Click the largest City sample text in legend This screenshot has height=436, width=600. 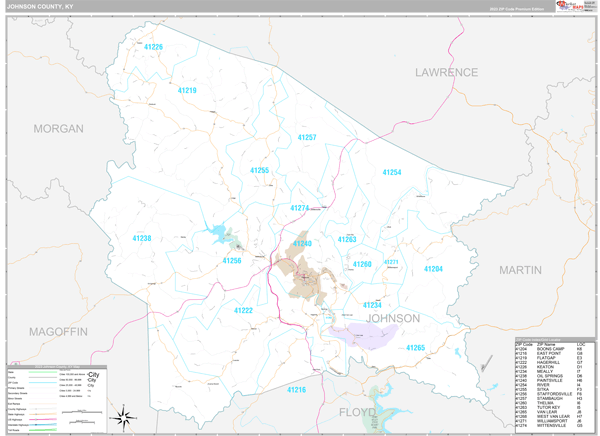[93, 375]
